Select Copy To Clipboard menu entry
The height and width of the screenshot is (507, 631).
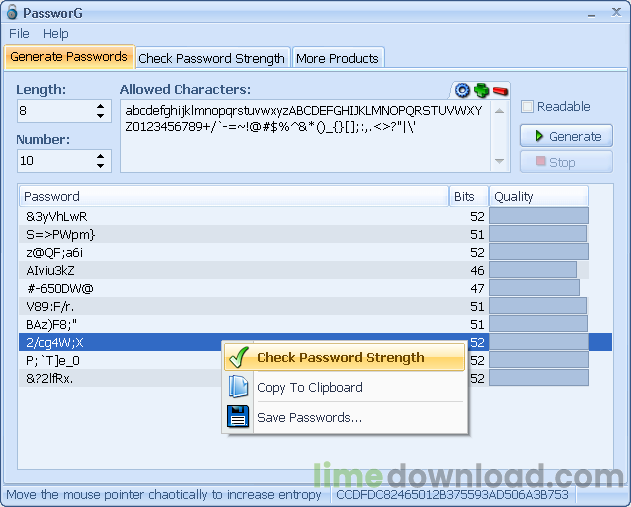pyautogui.click(x=344, y=387)
